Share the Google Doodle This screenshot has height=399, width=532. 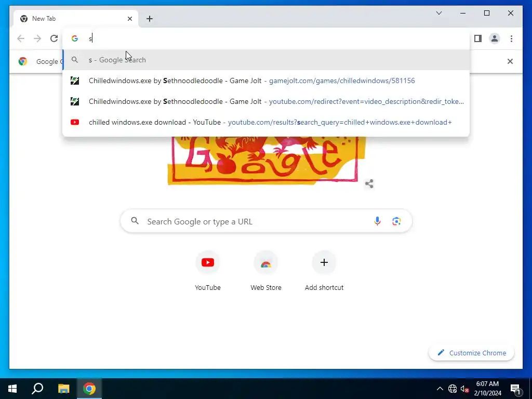369,183
